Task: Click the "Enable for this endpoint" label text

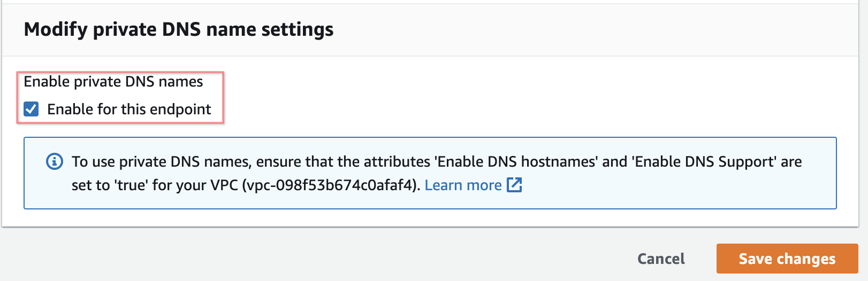Action: 129,110
